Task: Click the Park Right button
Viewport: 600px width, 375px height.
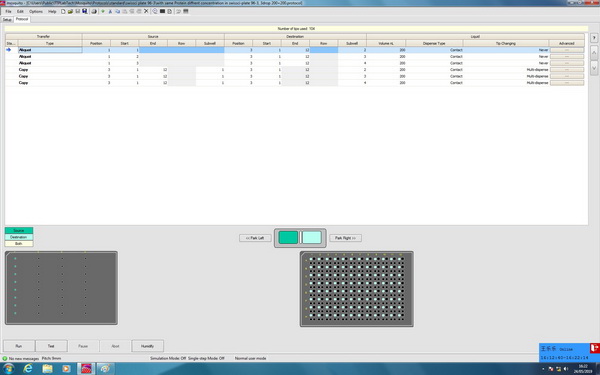Action: click(345, 238)
